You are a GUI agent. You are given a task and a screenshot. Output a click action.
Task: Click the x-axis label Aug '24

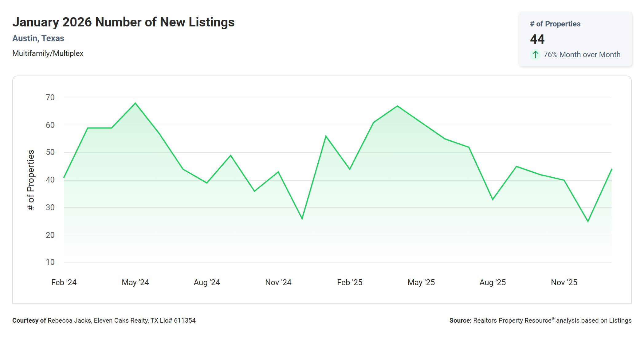point(207,282)
